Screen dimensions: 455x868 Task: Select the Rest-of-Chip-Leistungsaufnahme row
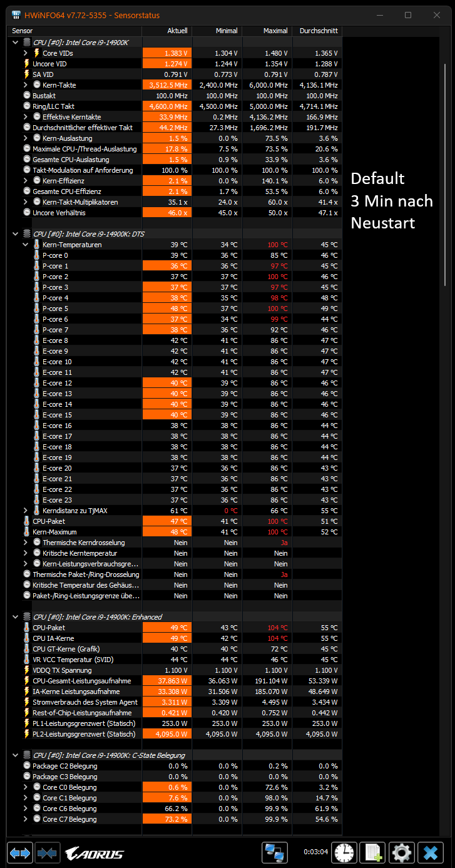coord(175,713)
